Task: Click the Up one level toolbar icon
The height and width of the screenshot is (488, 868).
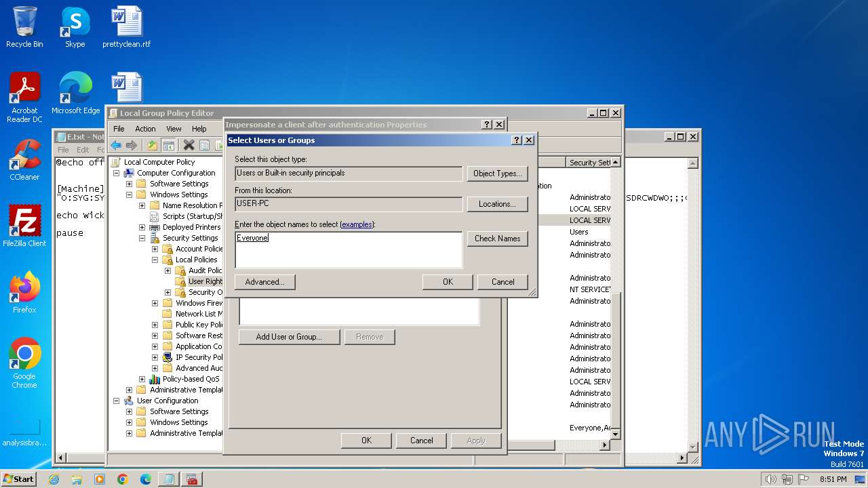Action: coord(153,145)
